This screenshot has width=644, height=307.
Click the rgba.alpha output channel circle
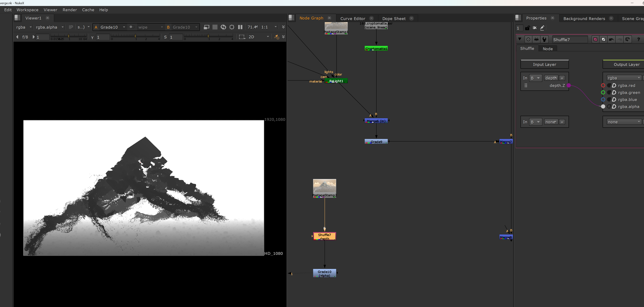[603, 106]
